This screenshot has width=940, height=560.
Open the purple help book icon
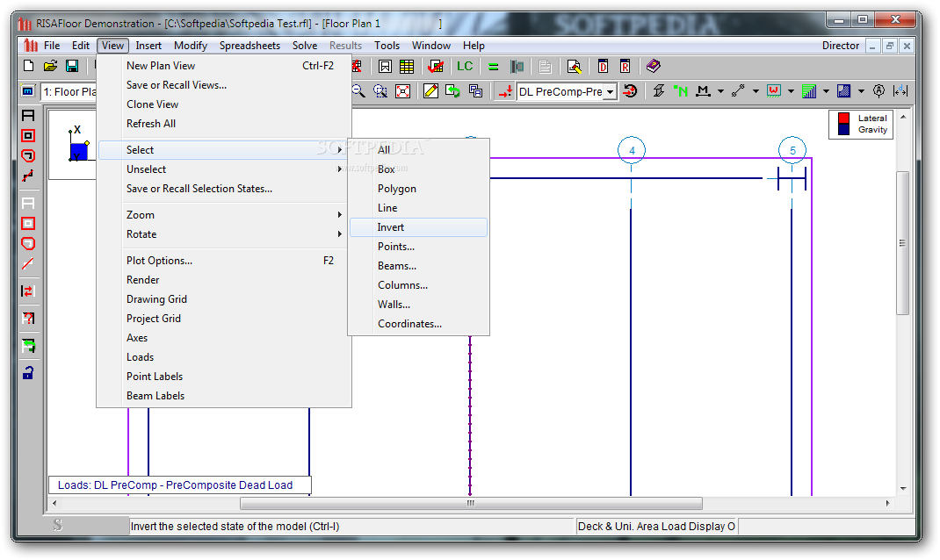click(x=654, y=66)
